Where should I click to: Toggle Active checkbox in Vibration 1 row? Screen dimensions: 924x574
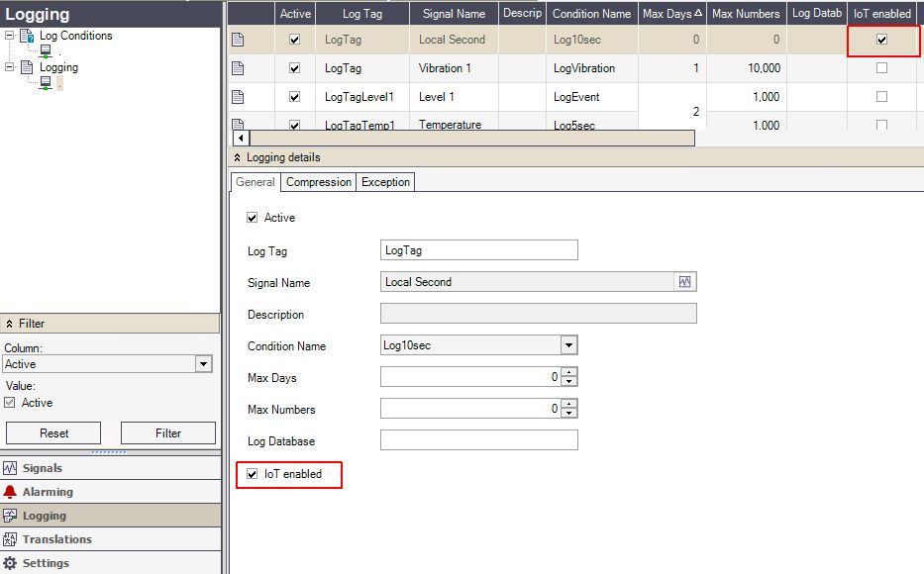tap(295, 68)
